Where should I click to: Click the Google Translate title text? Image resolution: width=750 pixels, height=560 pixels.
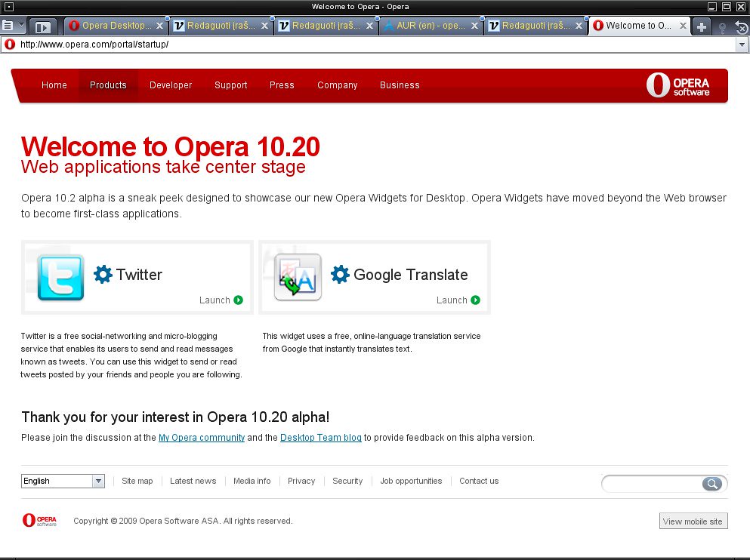[x=410, y=275]
